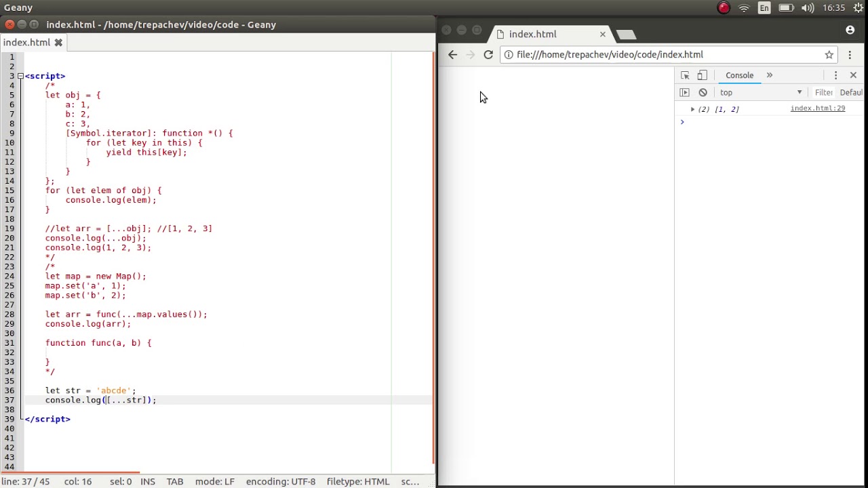The height and width of the screenshot is (488, 868).
Task: Click the 'function func(a, b) {' code line
Action: (98, 343)
